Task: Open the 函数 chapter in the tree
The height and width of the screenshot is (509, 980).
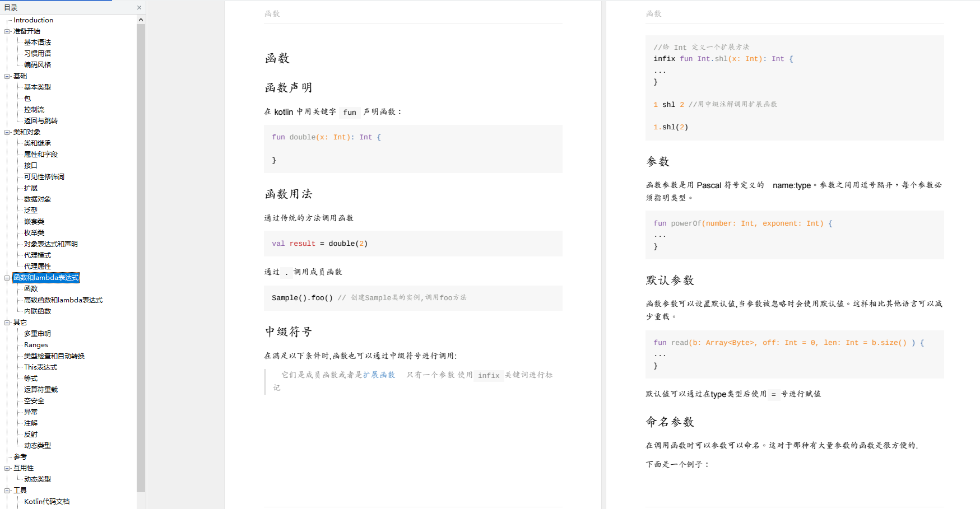Action: [31, 289]
